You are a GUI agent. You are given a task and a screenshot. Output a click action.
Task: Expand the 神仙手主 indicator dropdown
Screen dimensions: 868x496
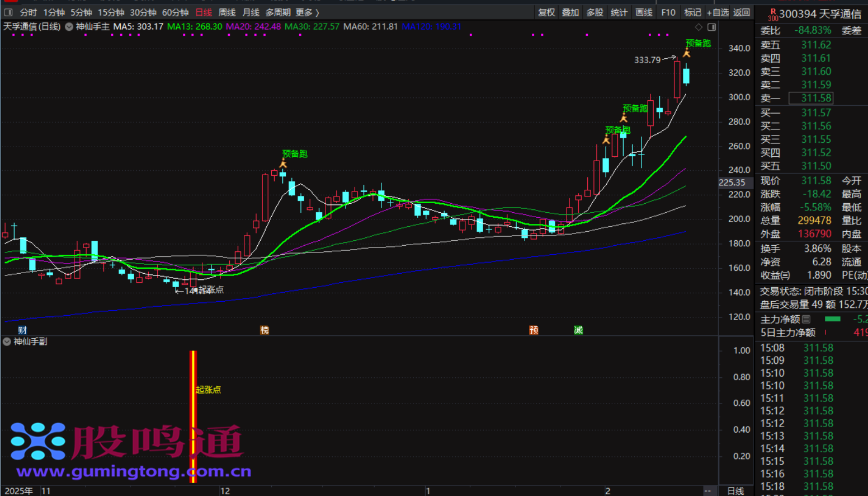(69, 27)
